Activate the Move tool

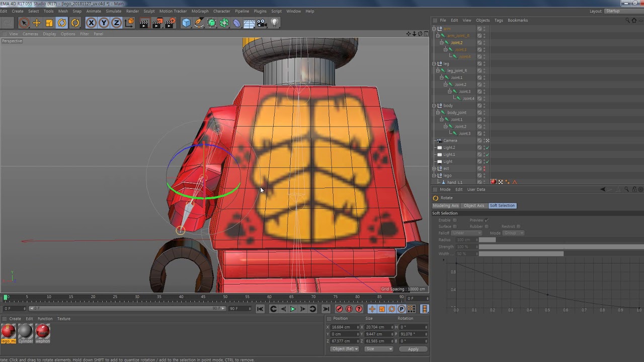37,23
